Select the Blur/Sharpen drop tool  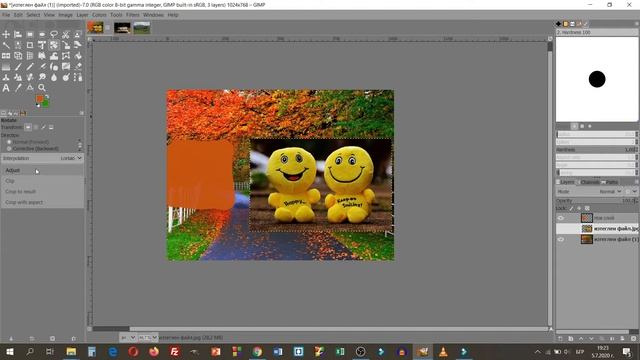click(x=54, y=77)
